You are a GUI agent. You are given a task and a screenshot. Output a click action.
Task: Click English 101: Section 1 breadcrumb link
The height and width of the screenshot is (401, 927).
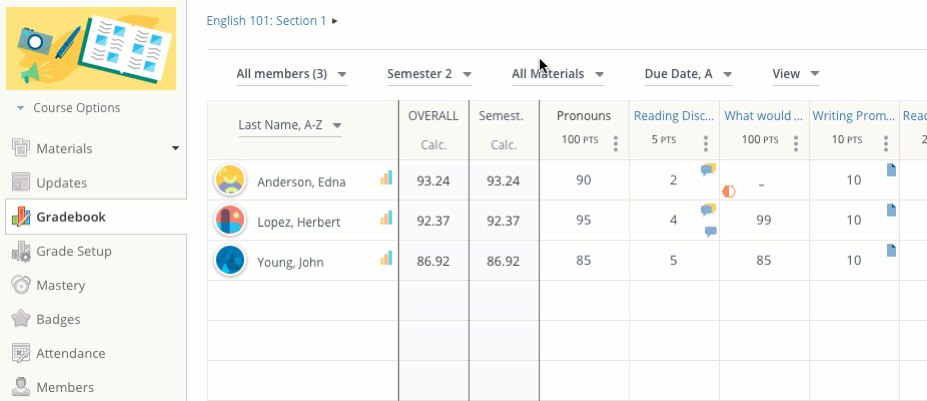click(266, 20)
